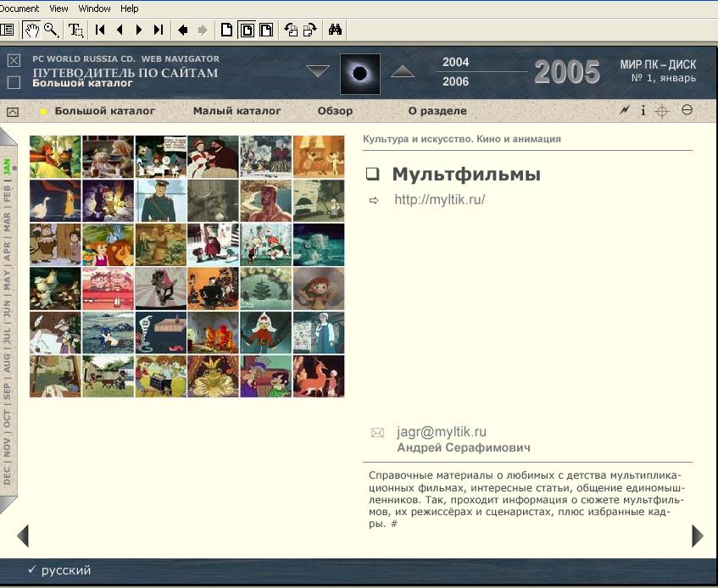Select SEP in the month strip

(7, 391)
